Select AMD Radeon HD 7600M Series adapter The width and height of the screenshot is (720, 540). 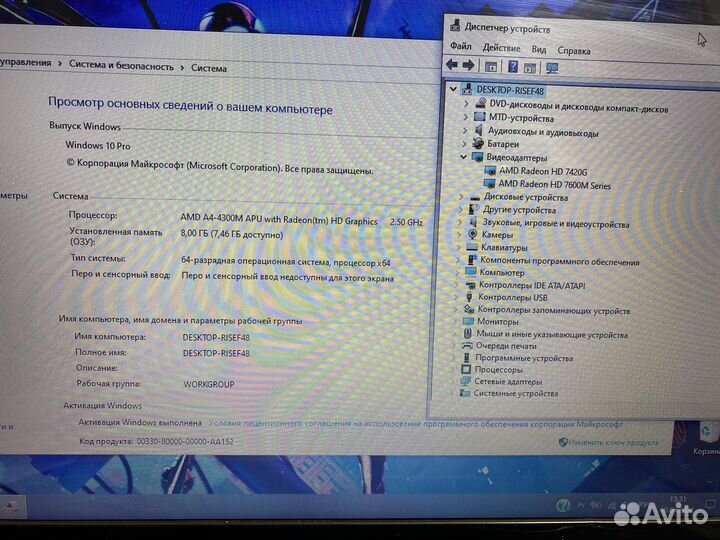tap(554, 185)
